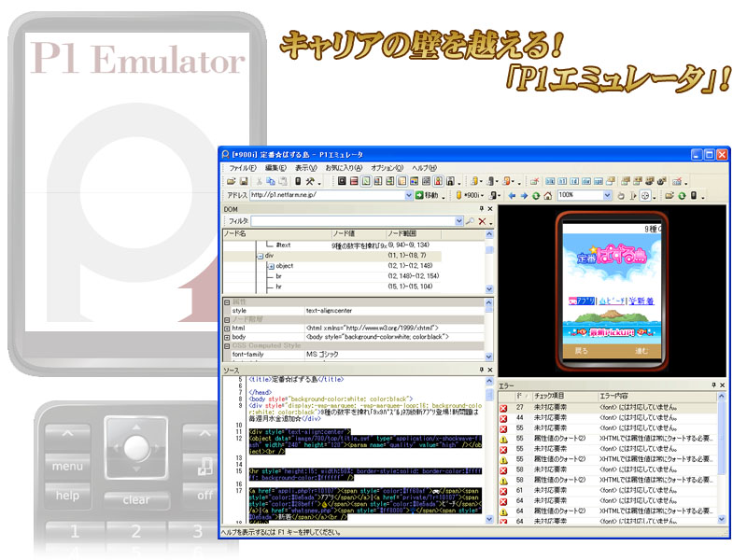Image resolution: width=747 pixels, height=560 pixels.
Task: Click the 最新PickUP banner on phone screen
Action: pos(613,332)
